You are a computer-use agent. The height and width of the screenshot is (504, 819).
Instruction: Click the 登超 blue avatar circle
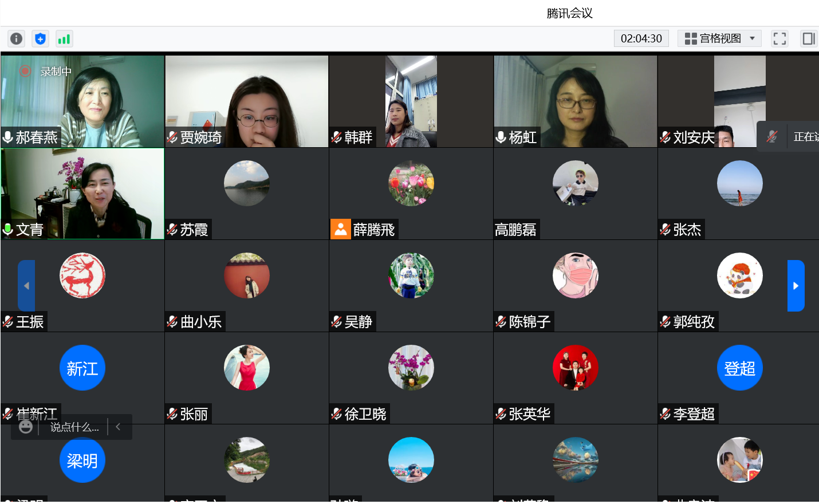pos(739,368)
